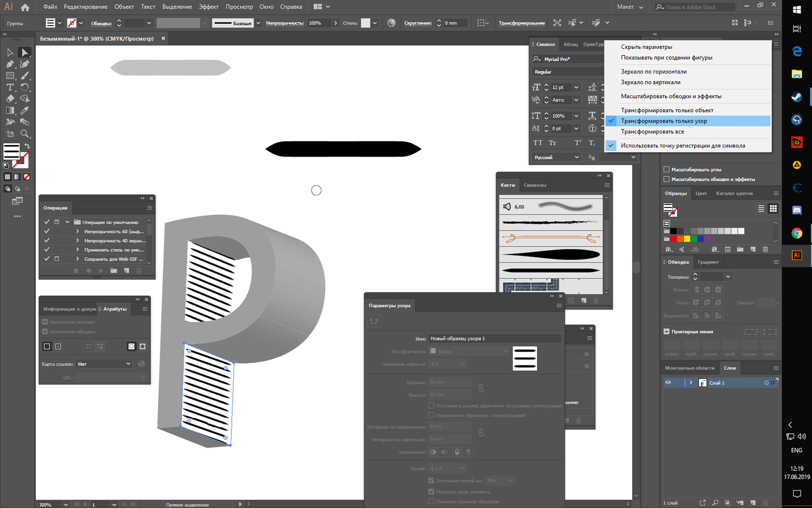Select the Direct Selection tool

(24, 53)
